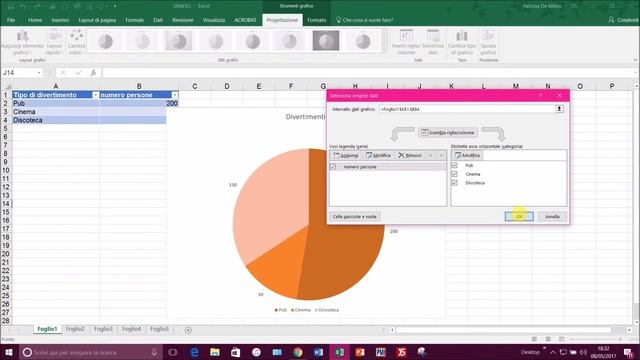Viewport: 640px width, 360px height.
Task: Click the Save icon in title bar
Action: point(11,6)
